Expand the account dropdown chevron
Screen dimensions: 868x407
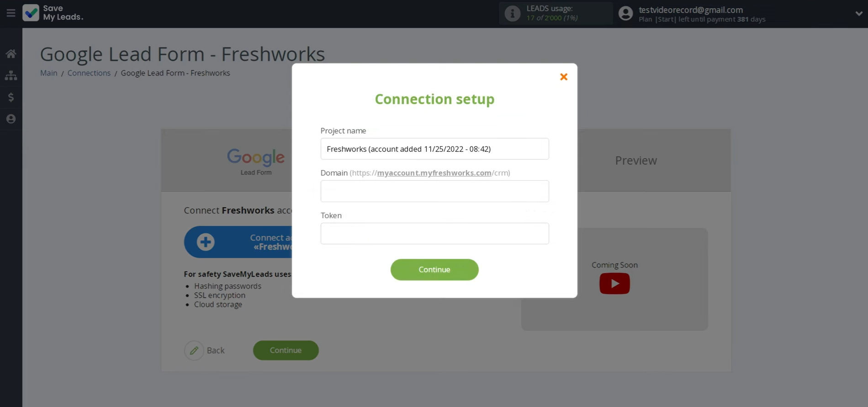tap(858, 14)
